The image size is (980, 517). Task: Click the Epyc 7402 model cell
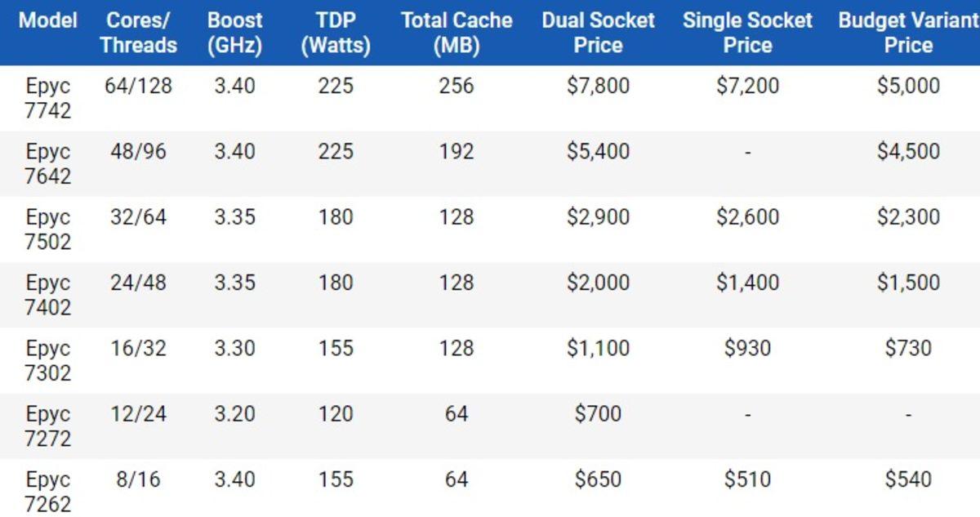coord(48,295)
